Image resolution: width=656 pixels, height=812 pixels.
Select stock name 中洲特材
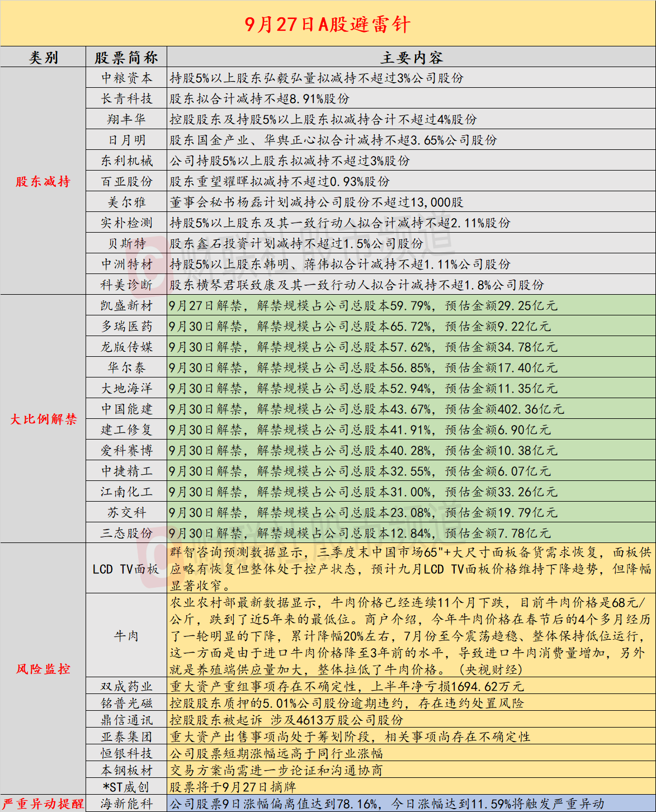click(x=126, y=264)
